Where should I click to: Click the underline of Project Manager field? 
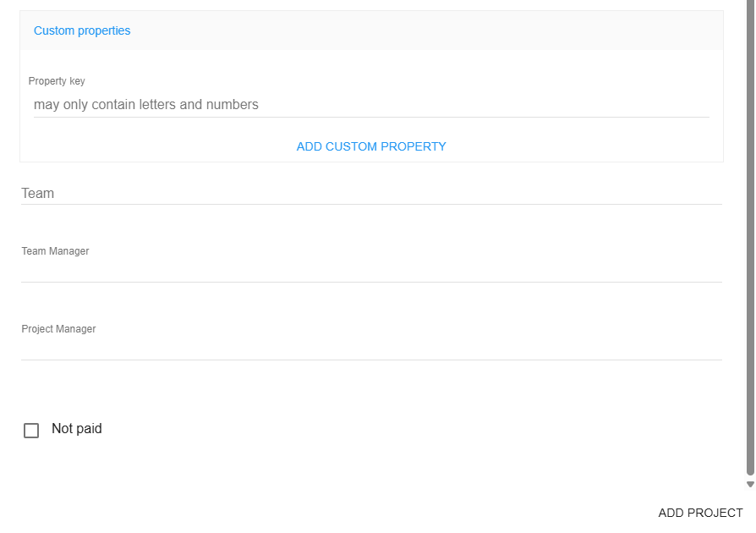[371, 360]
